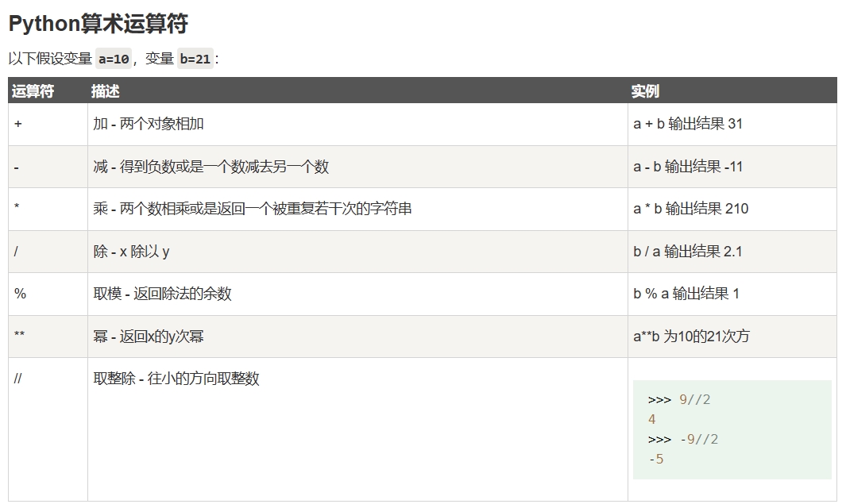Click the 实例 column header

[x=645, y=91]
